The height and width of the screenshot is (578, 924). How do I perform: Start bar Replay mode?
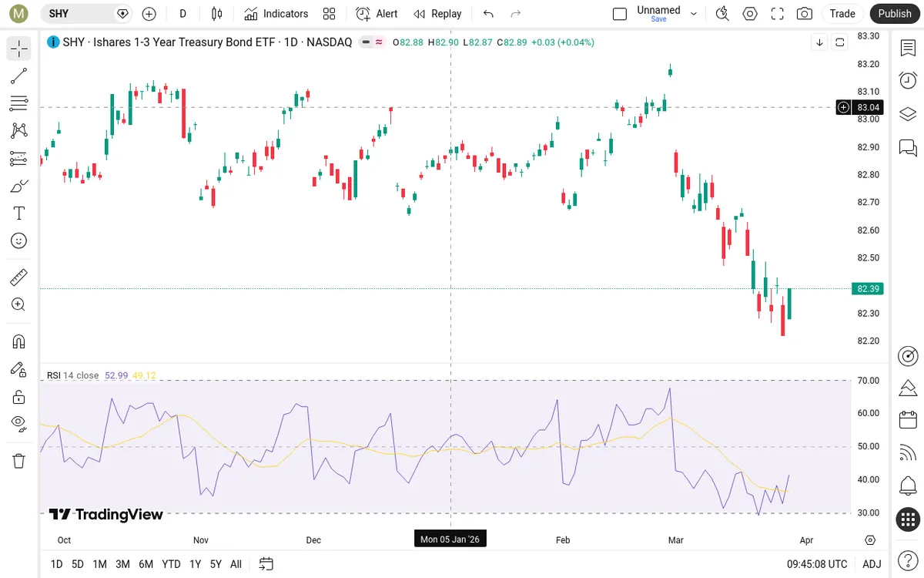point(437,14)
